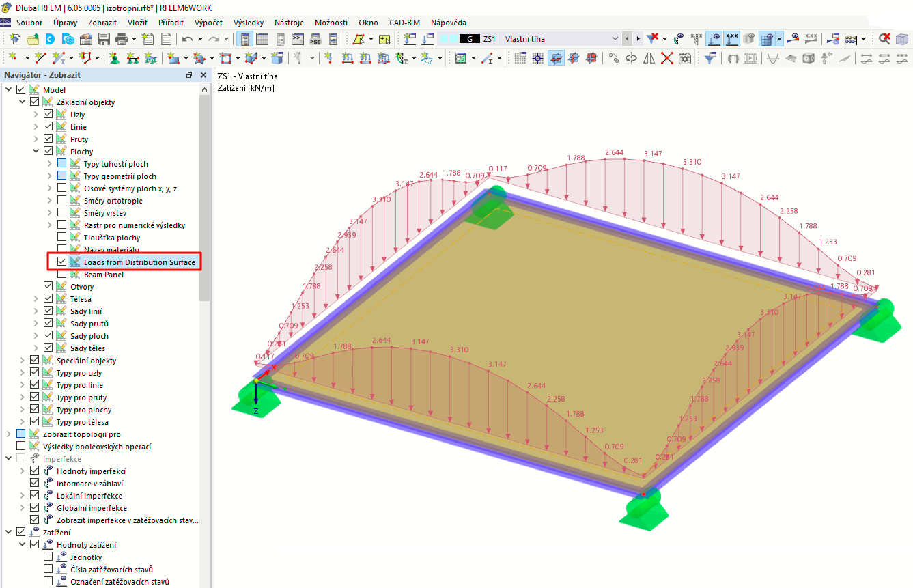Select the new line tool
The image size is (913, 588).
click(40, 58)
